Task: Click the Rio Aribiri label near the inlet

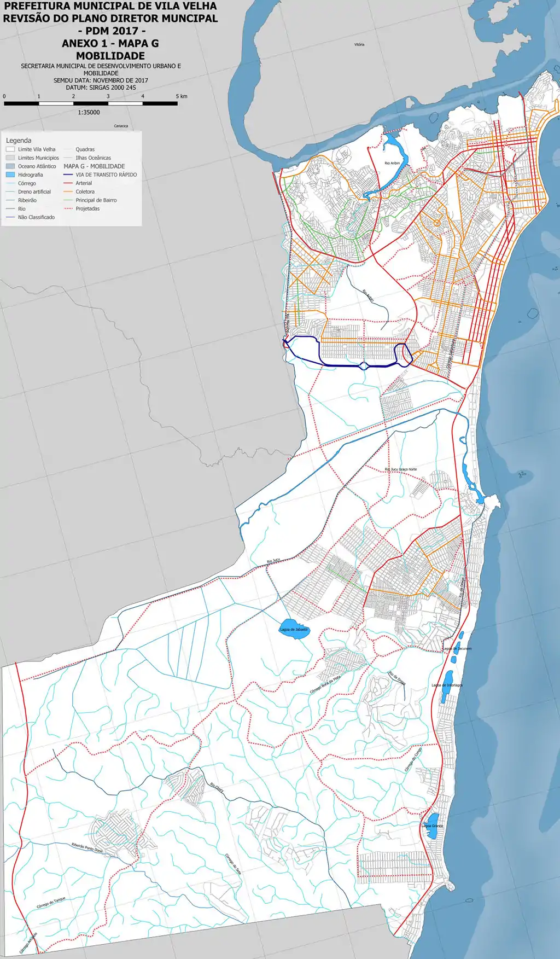Action: tap(392, 163)
